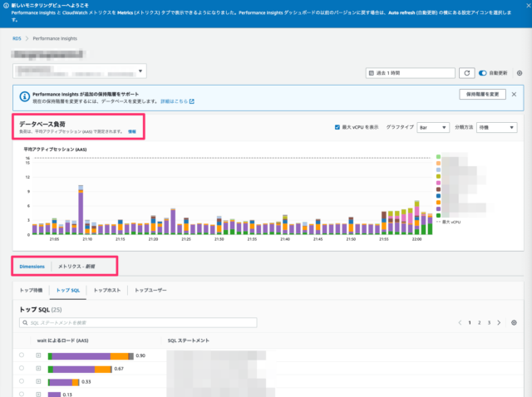Expand the first SQL statement row
The image size is (532, 397).
click(x=38, y=355)
